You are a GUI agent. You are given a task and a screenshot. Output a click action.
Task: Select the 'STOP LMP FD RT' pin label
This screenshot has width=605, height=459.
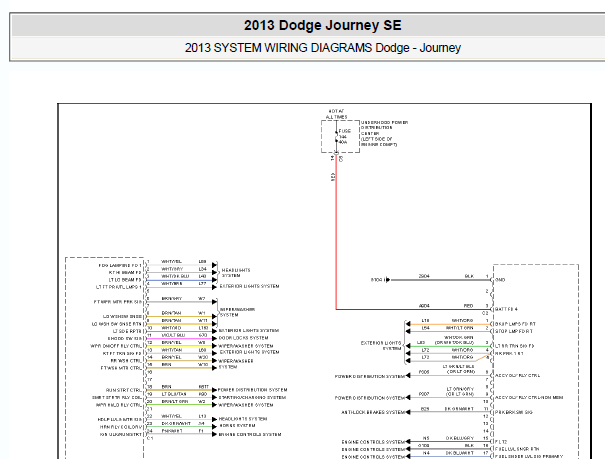[x=514, y=331]
